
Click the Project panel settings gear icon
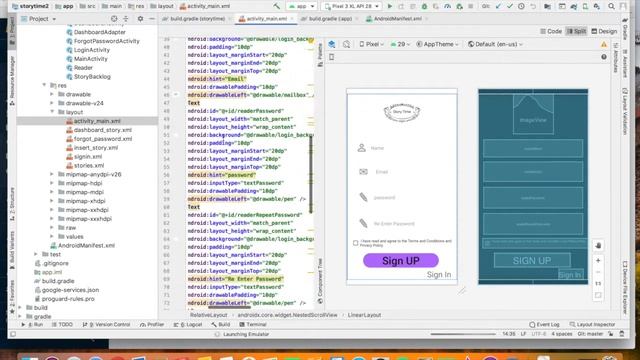click(x=140, y=19)
